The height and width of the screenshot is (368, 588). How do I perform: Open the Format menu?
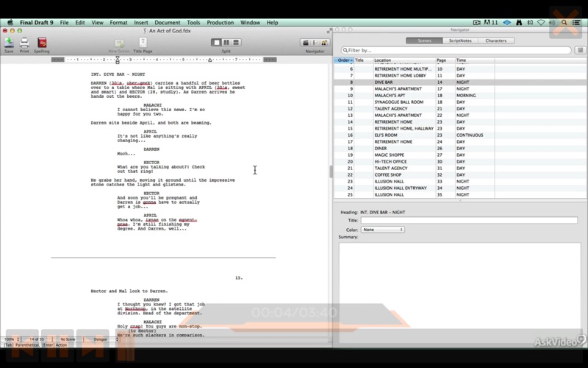(x=118, y=23)
